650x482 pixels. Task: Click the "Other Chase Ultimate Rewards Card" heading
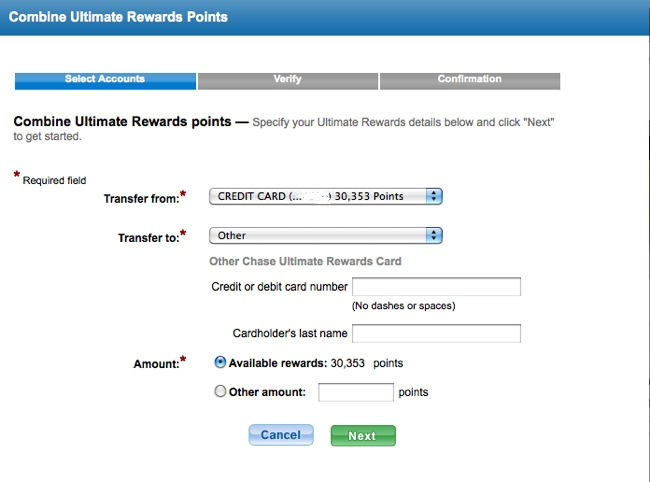pyautogui.click(x=305, y=262)
